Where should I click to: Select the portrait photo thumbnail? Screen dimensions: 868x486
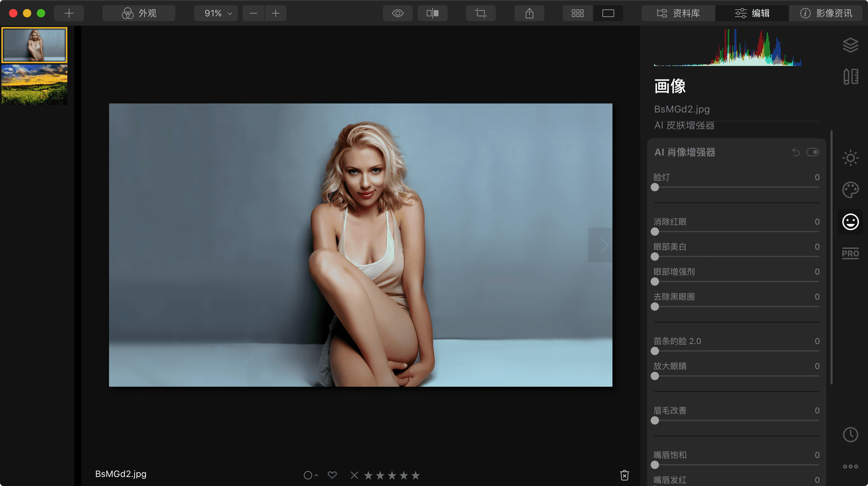[x=34, y=45]
